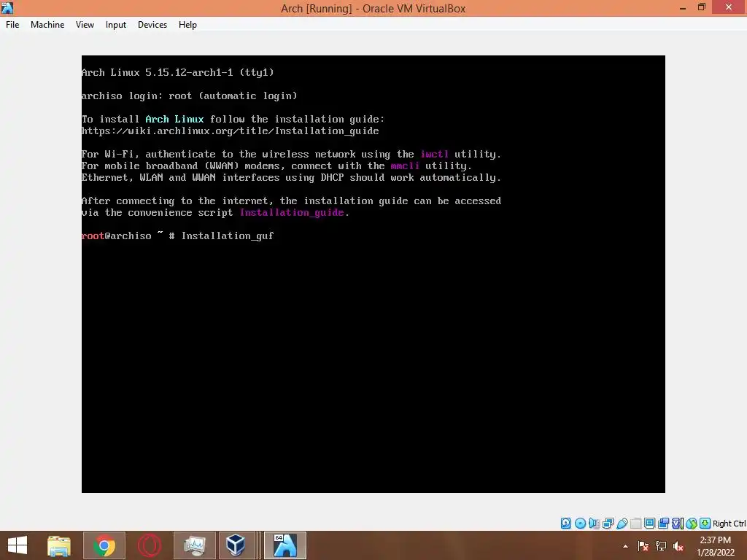Click the muted volume tray icon
The image size is (747, 560).
(x=678, y=546)
